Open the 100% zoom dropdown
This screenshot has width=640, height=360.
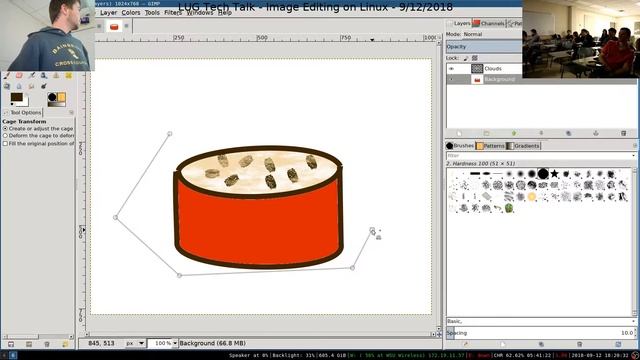175,343
